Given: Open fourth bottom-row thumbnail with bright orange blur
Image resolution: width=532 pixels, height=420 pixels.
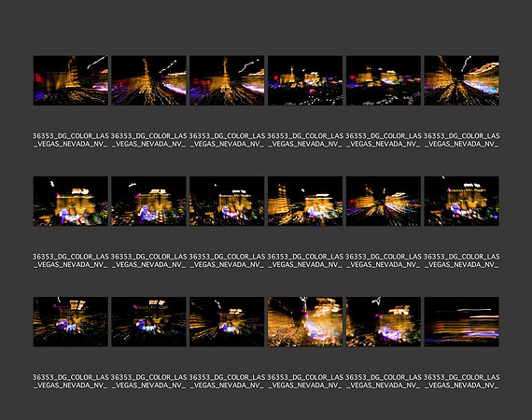Looking at the screenshot, I should tap(305, 322).
